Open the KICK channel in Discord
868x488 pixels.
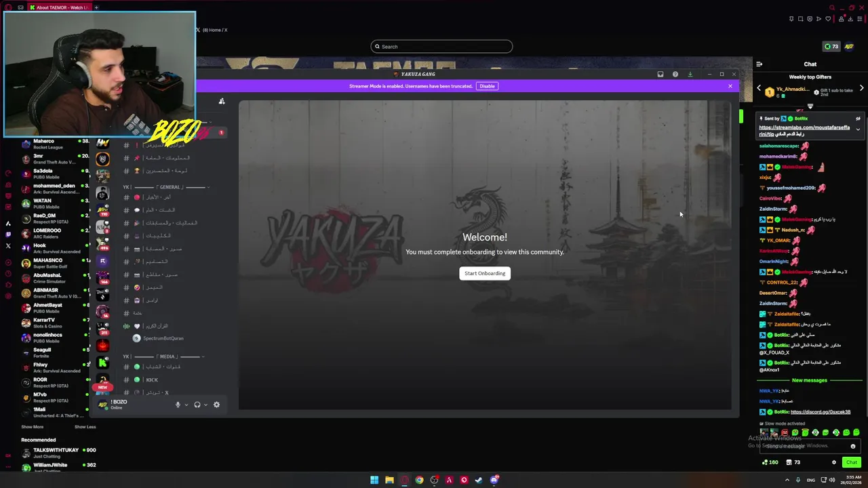coord(152,380)
